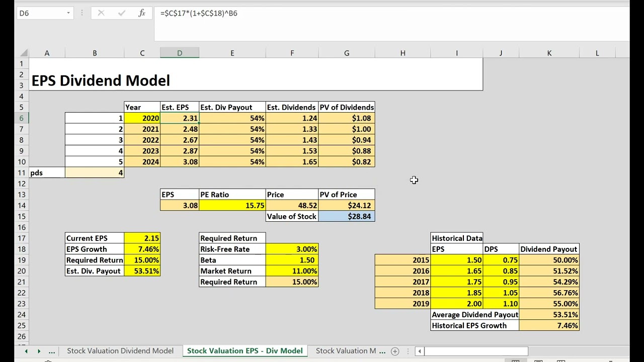Click the Est. Div Payout header cell
This screenshot has width=644, height=362.
232,107
